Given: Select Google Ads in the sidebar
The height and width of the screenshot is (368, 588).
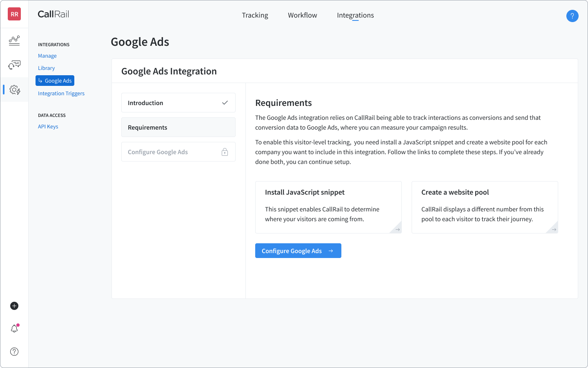Looking at the screenshot, I should click(x=55, y=81).
